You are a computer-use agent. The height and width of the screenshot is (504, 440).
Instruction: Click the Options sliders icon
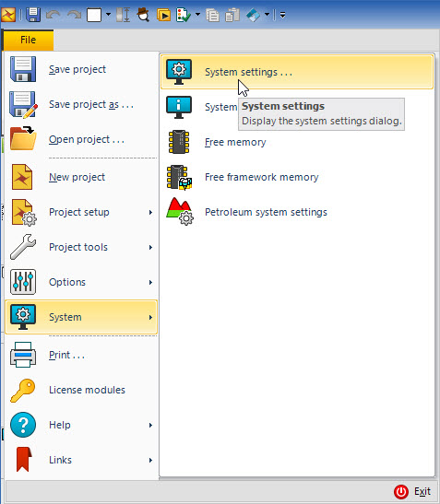pos(23,282)
